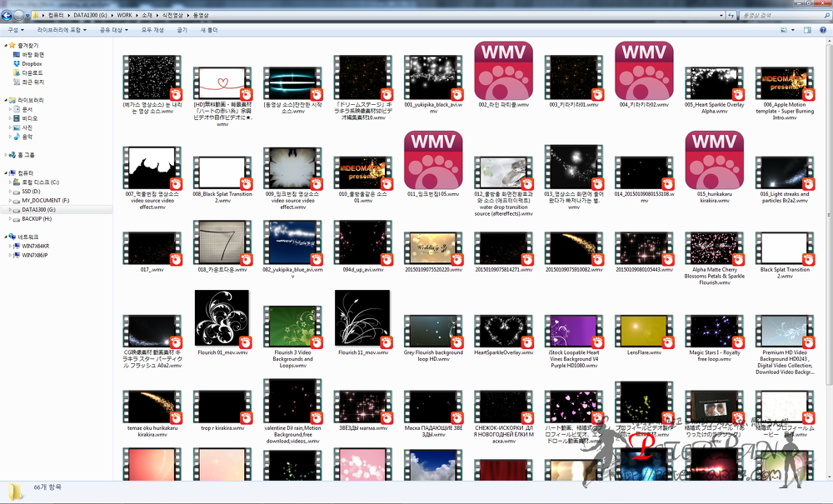Expand the 구성 (Organize) menu
Image resolution: width=833 pixels, height=504 pixels.
click(x=15, y=29)
